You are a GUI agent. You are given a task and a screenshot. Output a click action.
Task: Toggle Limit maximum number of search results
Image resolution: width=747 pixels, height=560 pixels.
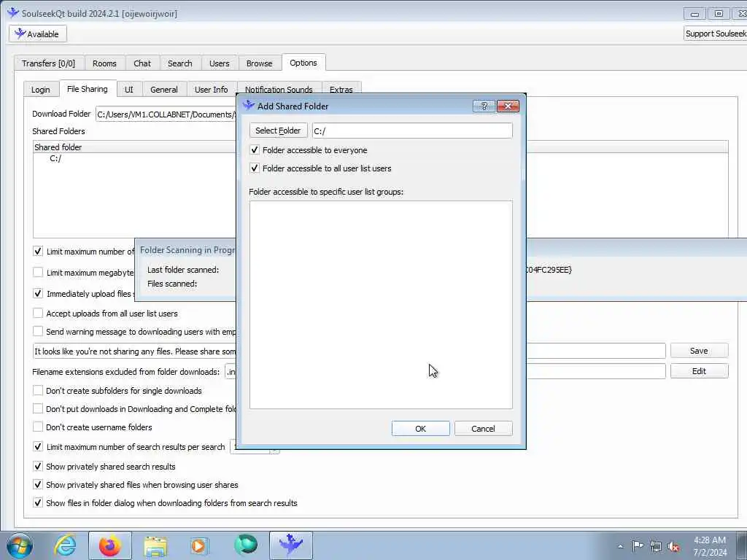(38, 447)
